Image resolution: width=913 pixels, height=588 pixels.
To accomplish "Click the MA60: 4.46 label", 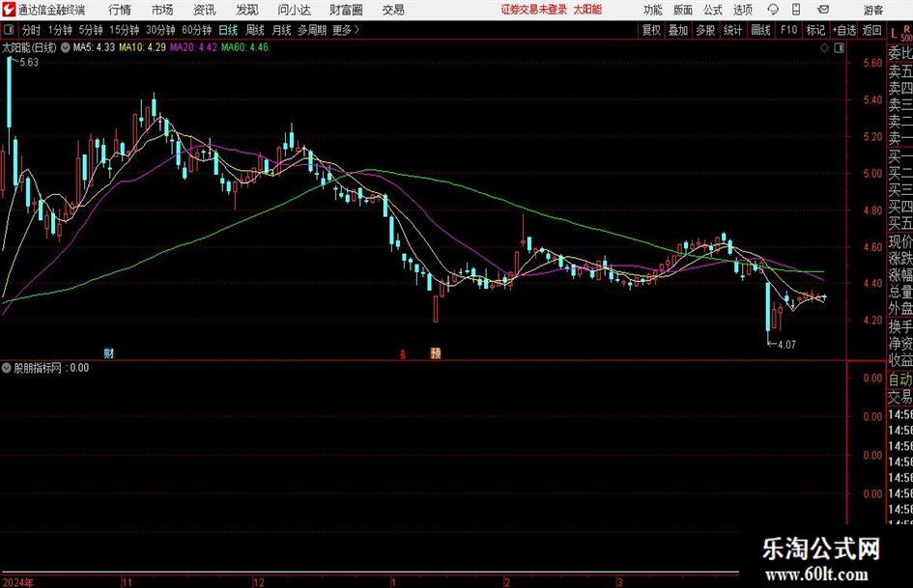I will [x=244, y=47].
